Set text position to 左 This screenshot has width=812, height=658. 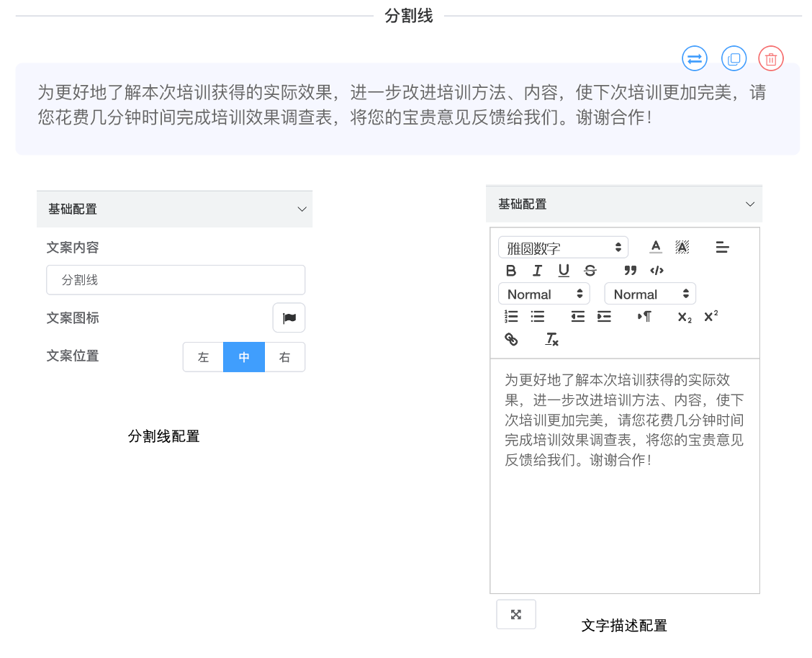tap(203, 357)
